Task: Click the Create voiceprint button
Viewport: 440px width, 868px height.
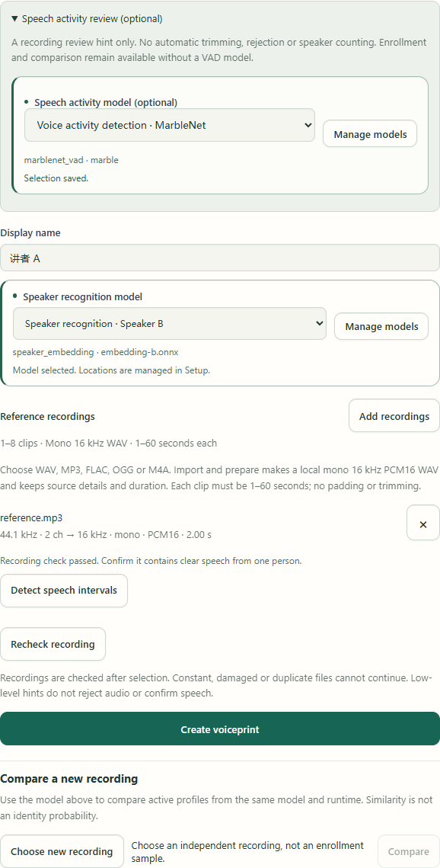Action: pyautogui.click(x=220, y=729)
